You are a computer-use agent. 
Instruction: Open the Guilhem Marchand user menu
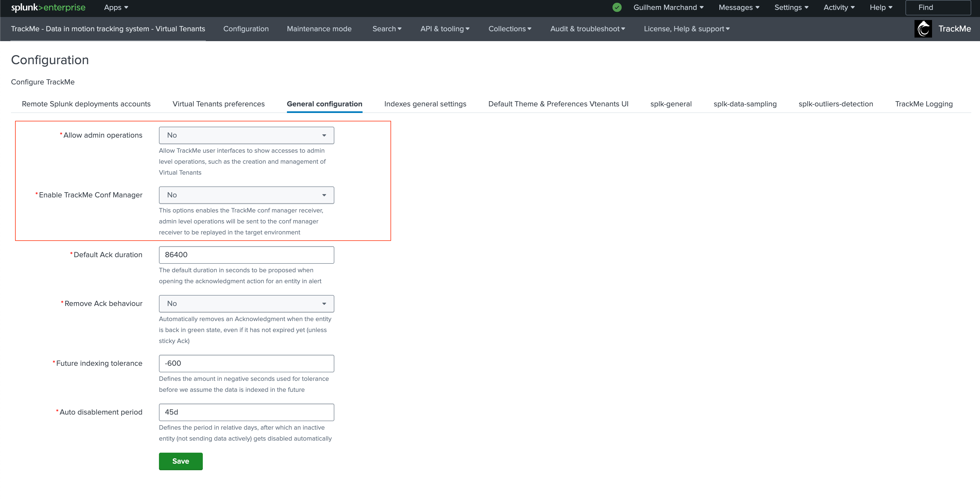point(668,7)
